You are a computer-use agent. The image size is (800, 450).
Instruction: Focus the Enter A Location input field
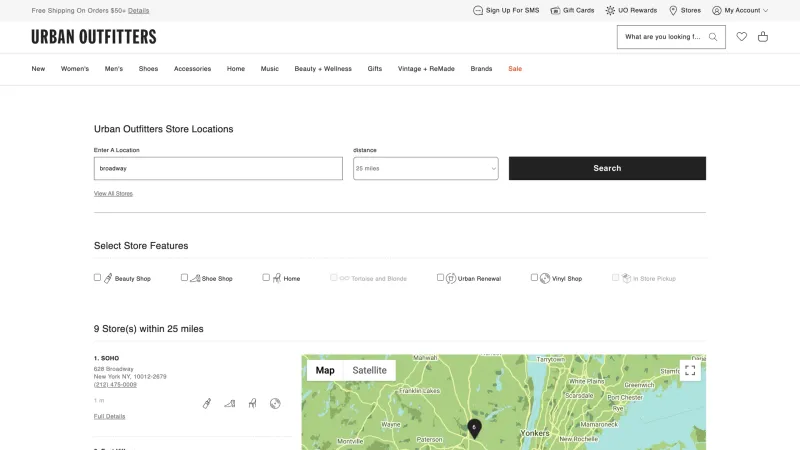coord(218,168)
